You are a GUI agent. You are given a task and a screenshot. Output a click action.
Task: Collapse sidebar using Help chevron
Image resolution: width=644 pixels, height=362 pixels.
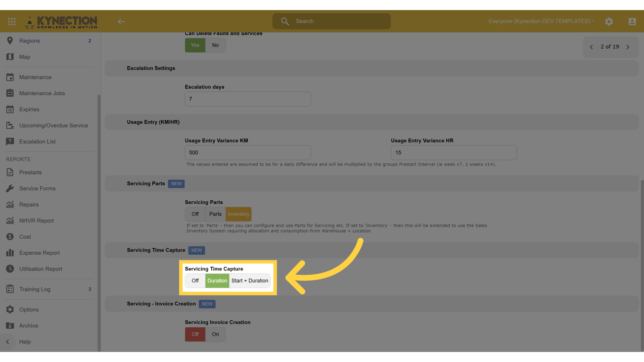[8, 342]
